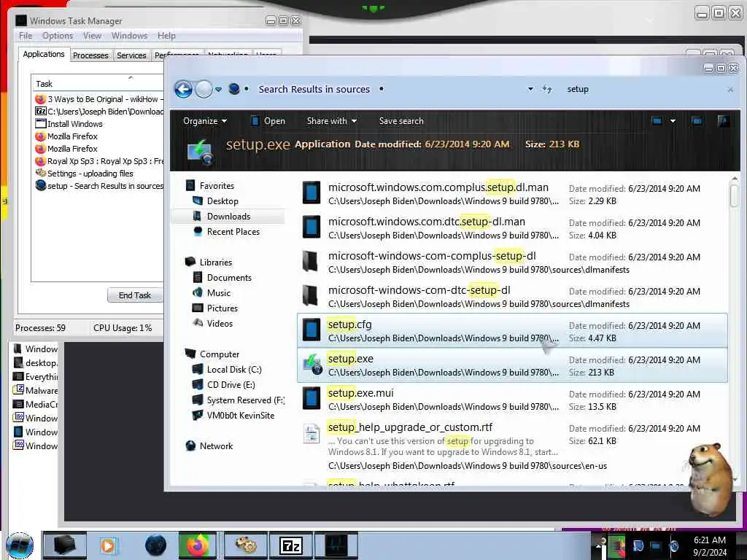Select setup_help_upgrade_or_custom.rtf document icon
The width and height of the screenshot is (747, 560).
click(311, 433)
